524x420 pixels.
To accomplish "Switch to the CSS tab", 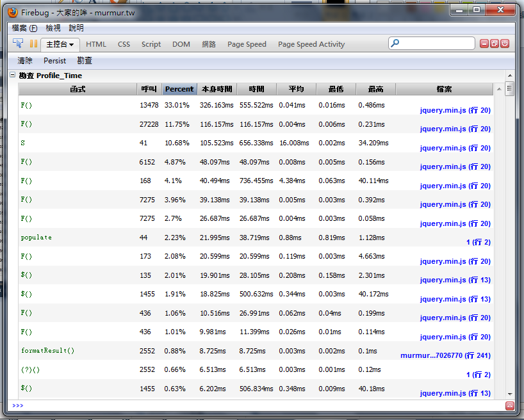I will (124, 44).
